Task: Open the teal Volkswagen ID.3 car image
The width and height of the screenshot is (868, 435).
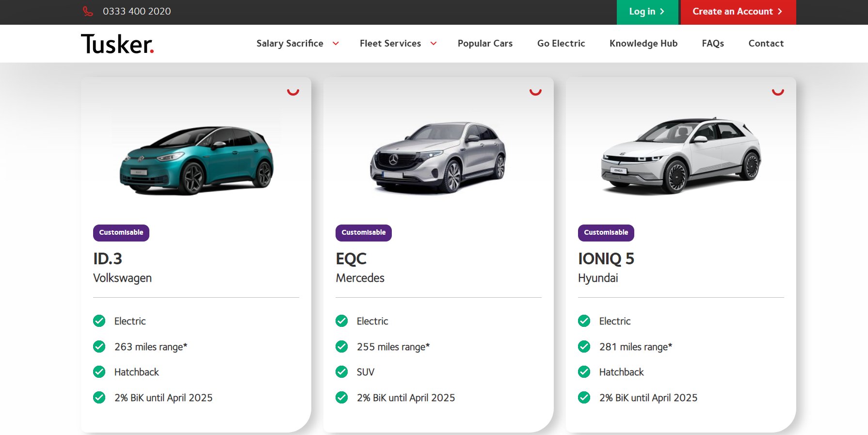Action: (x=196, y=160)
